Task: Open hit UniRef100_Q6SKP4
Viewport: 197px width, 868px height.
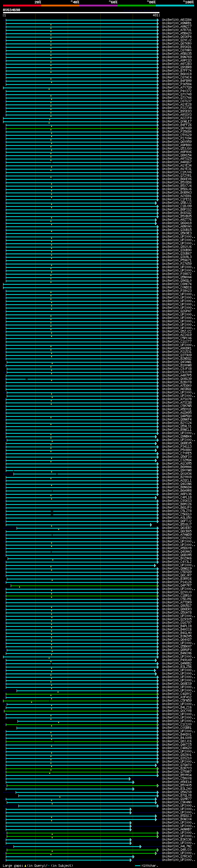Action: 177,37
